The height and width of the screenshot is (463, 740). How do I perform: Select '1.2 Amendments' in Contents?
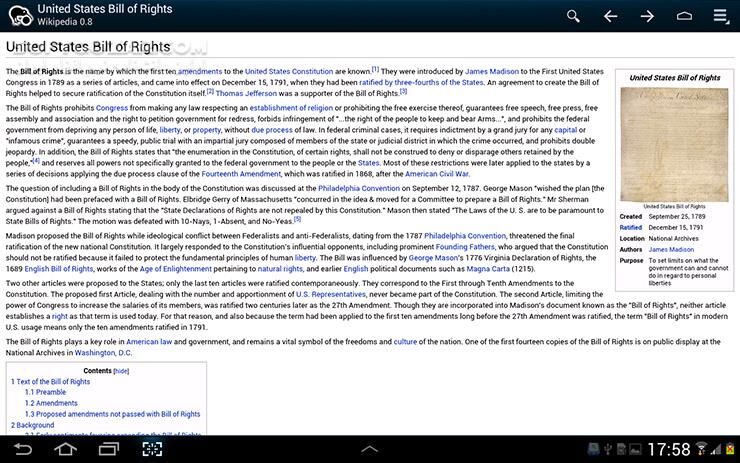(x=51, y=403)
